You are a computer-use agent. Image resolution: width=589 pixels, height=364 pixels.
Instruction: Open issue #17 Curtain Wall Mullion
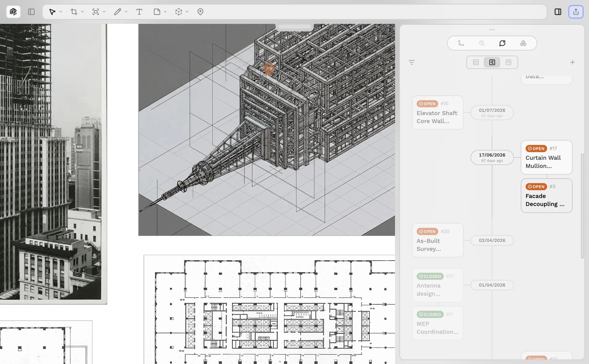(546, 157)
